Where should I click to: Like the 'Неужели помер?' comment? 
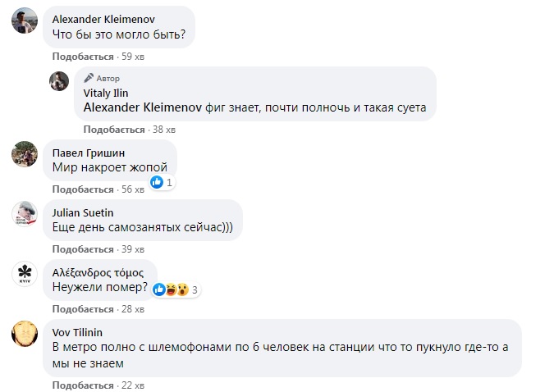[82, 309]
